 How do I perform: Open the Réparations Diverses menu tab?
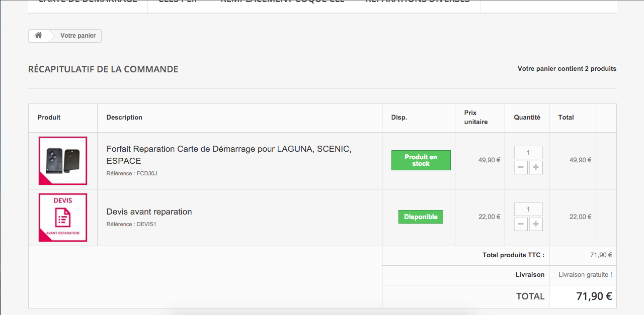(418, 3)
